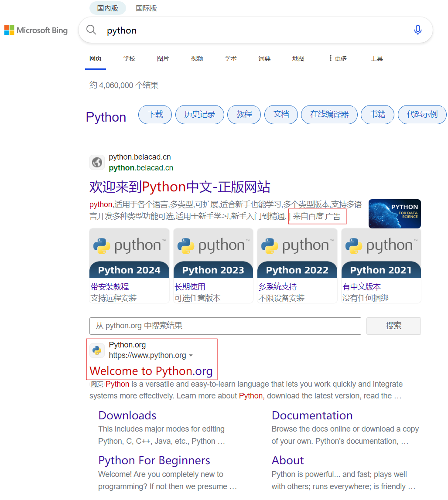
Task: Open the 地图 tab
Action: coord(298,58)
